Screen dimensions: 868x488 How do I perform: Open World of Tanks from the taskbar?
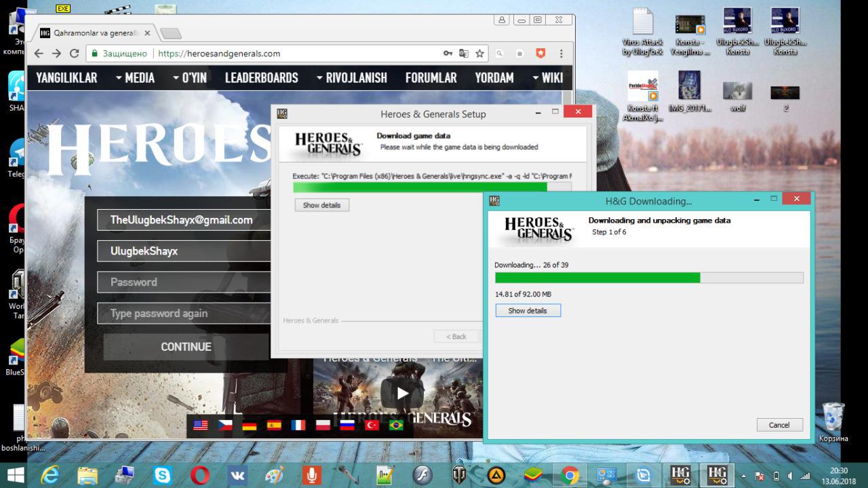coord(459,475)
